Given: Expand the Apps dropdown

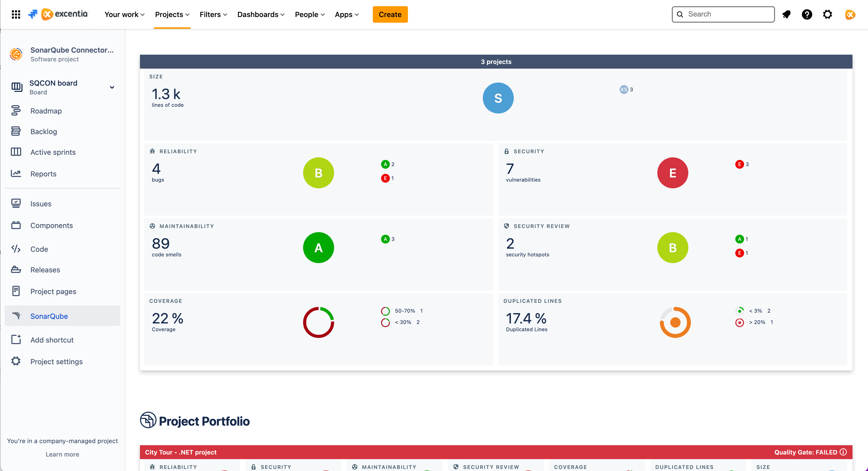Looking at the screenshot, I should (x=347, y=14).
